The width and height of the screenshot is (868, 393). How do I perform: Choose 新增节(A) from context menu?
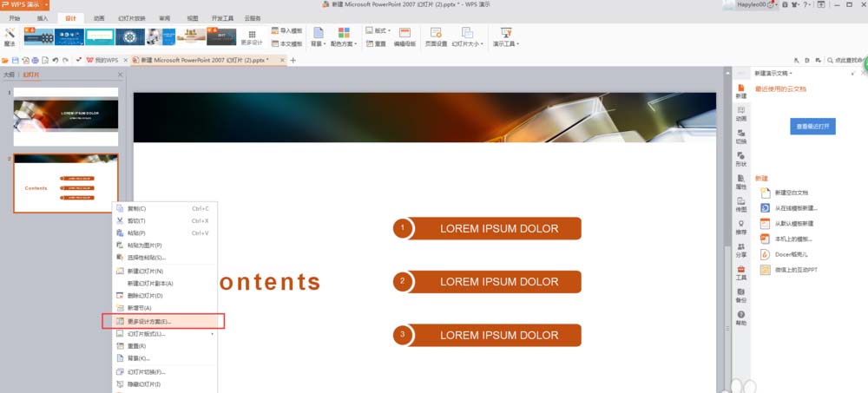[x=164, y=308]
